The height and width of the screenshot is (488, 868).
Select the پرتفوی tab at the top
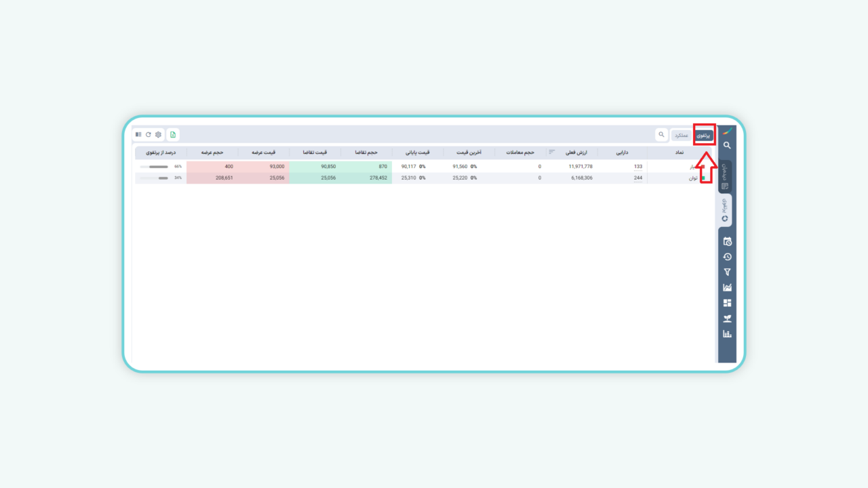pos(704,136)
